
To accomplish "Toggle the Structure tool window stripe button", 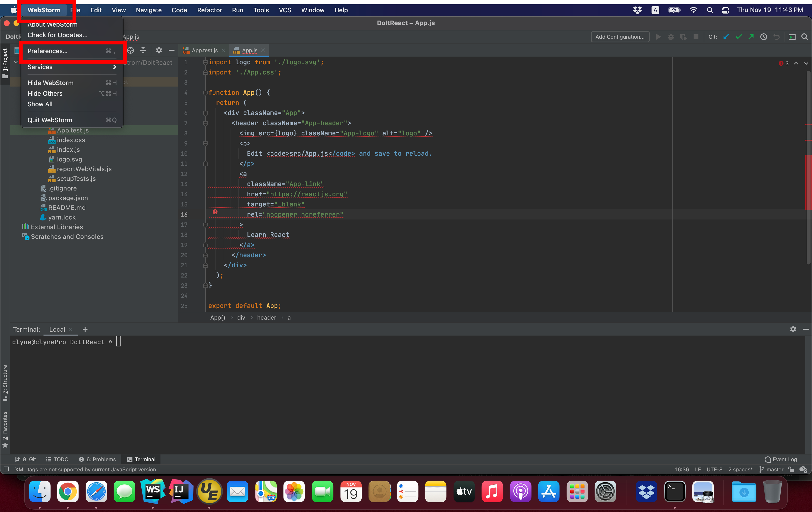I will coord(5,382).
